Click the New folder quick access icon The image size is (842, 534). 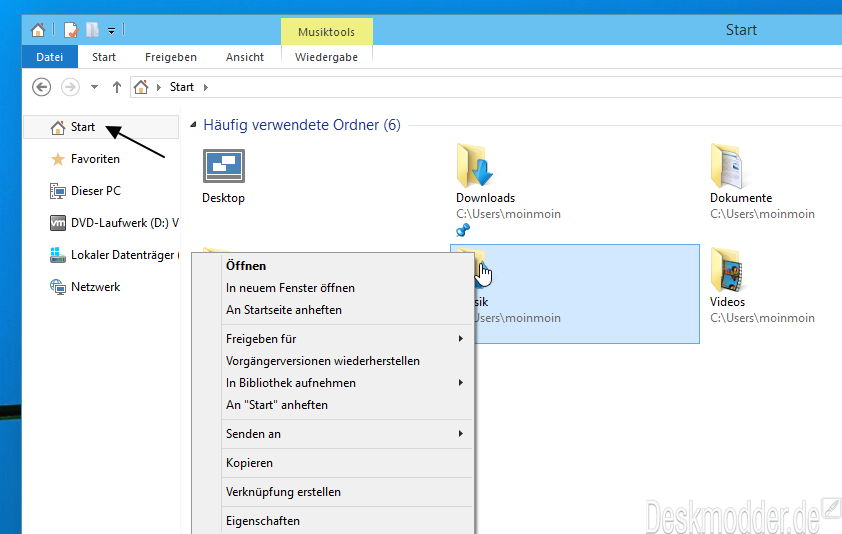(92, 30)
